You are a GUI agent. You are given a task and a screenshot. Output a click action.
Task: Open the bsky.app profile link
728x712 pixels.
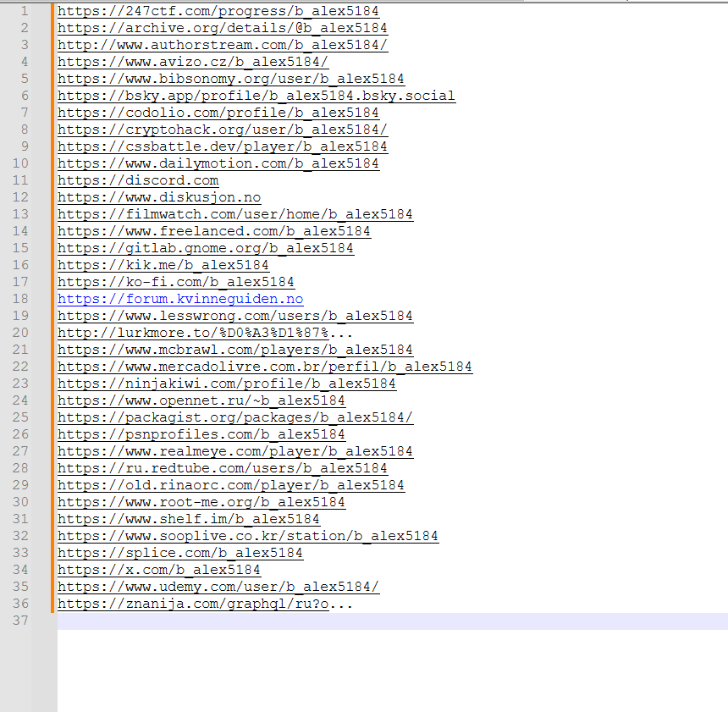tap(256, 96)
